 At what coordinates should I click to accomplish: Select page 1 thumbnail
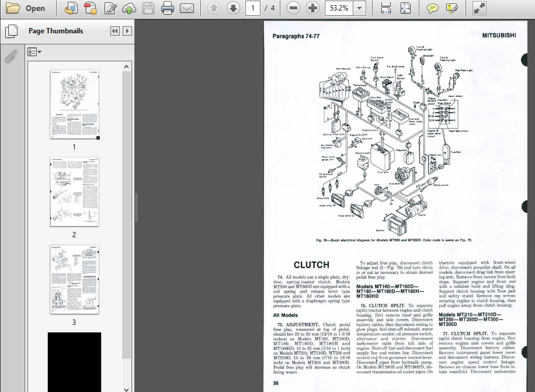point(74,105)
